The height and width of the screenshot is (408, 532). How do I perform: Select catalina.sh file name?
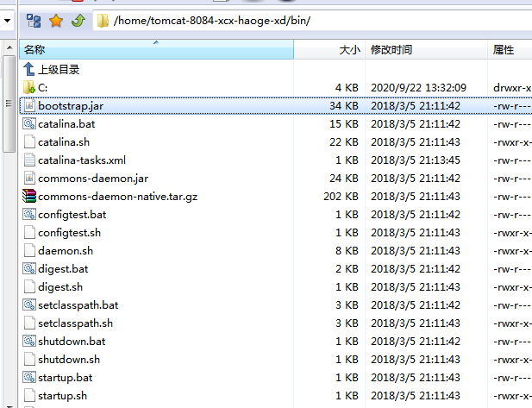point(64,141)
